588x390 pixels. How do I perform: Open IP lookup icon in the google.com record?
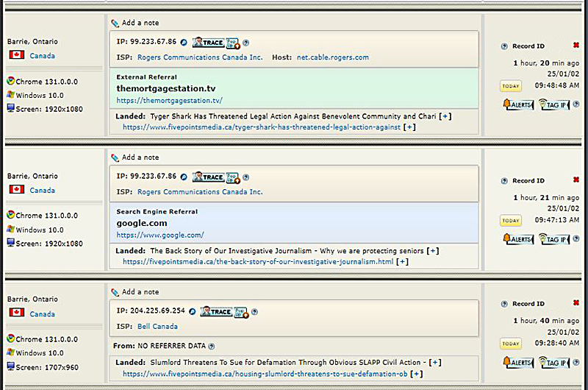(x=184, y=177)
